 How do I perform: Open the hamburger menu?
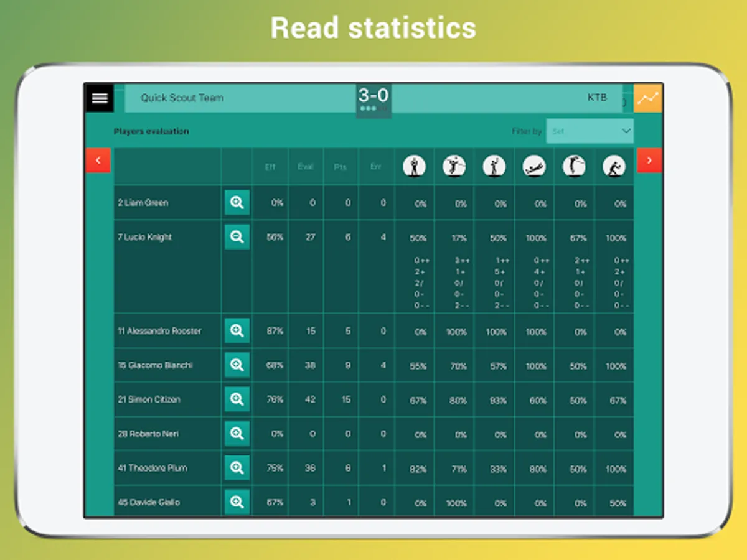(x=100, y=98)
